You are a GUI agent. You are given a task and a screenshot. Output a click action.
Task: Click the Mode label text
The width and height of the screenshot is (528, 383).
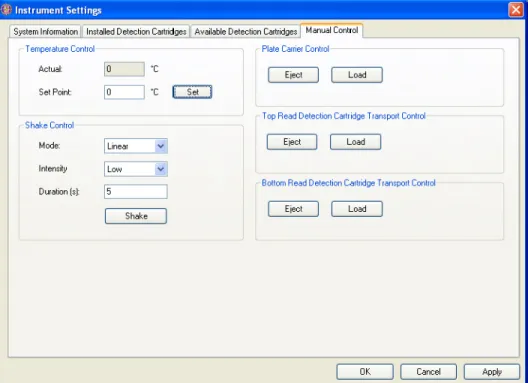[x=49, y=146]
